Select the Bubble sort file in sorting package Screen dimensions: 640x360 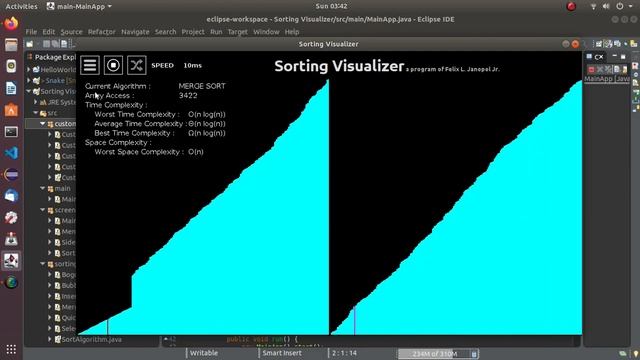65,285
